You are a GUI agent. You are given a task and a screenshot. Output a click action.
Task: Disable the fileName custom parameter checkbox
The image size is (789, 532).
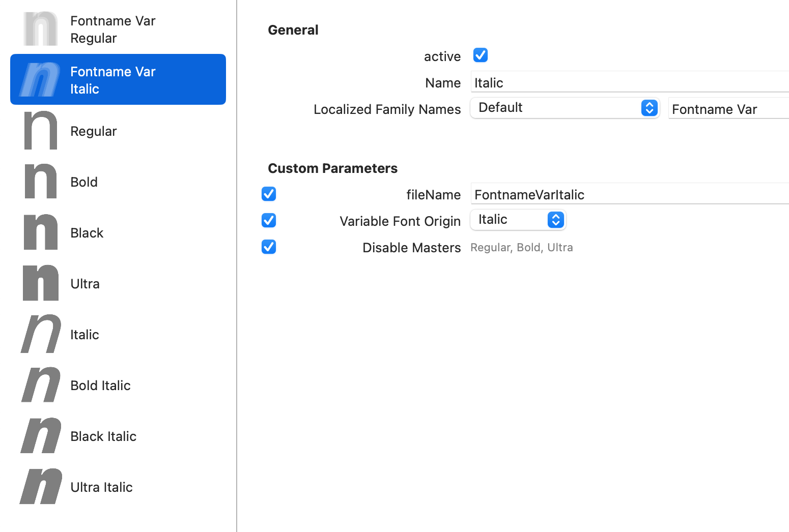(269, 194)
